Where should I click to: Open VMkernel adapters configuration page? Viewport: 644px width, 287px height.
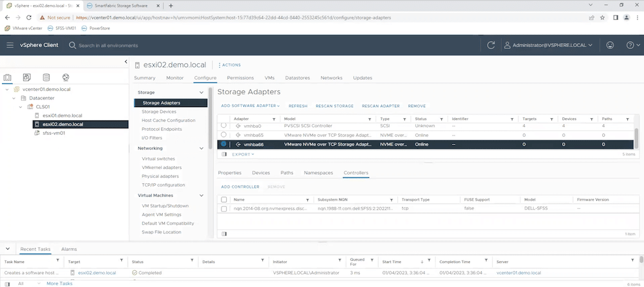pos(162,167)
